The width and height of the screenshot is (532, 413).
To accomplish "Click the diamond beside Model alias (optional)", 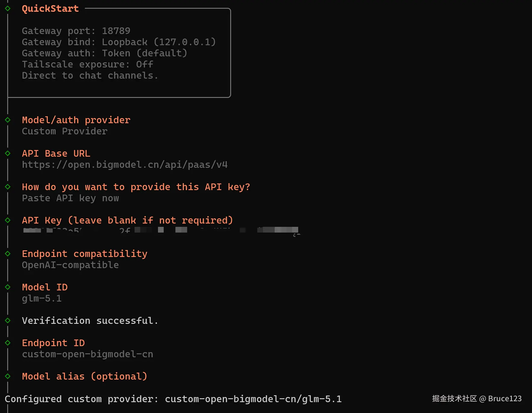I will tap(8, 376).
